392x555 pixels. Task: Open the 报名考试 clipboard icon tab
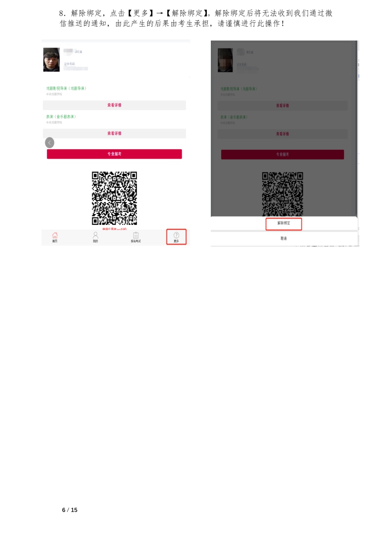click(136, 237)
